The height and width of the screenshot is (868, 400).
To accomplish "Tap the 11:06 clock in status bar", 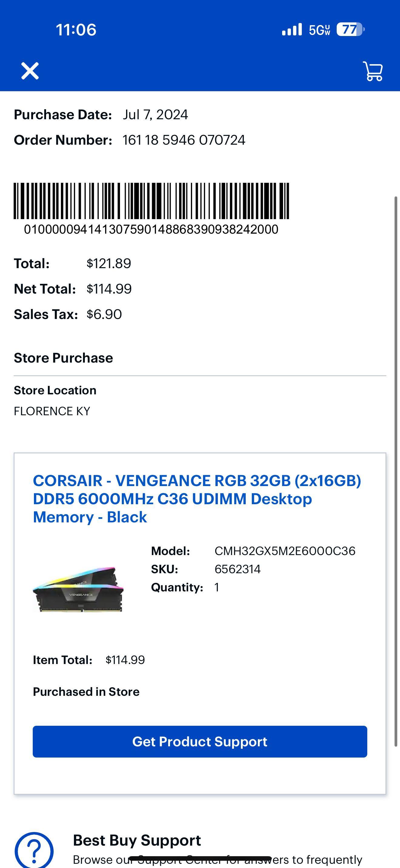I will (x=76, y=30).
